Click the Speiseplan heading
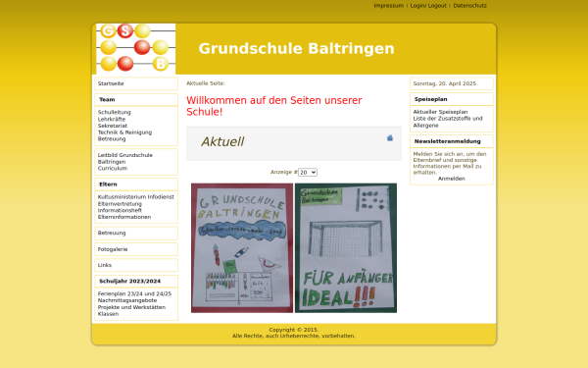This screenshot has width=588, height=368. coord(431,99)
